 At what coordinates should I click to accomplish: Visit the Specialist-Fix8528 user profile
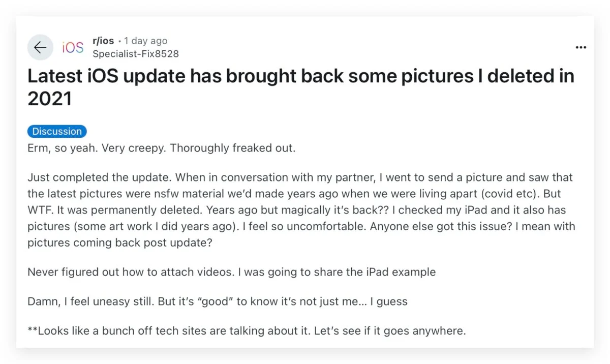coord(135,53)
